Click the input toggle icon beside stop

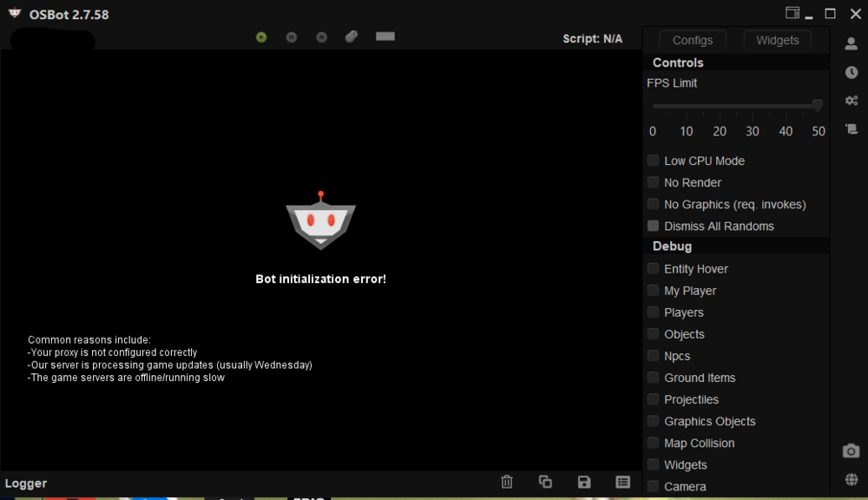[352, 36]
